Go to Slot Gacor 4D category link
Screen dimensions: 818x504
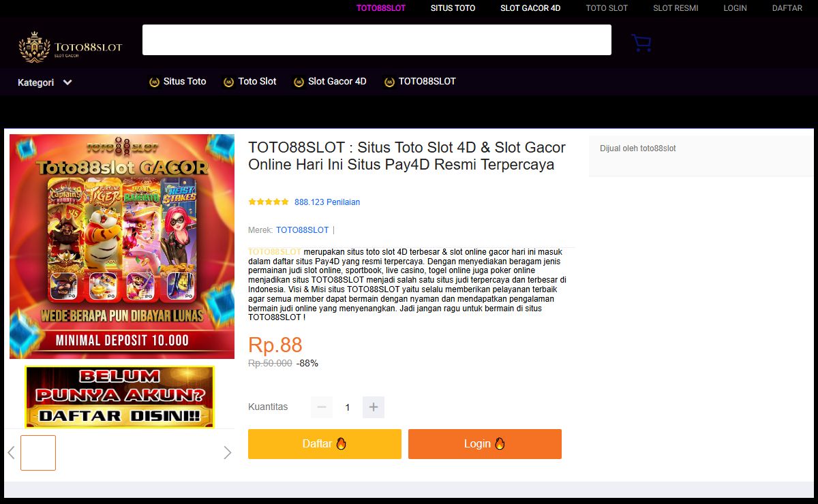pyautogui.click(x=337, y=81)
